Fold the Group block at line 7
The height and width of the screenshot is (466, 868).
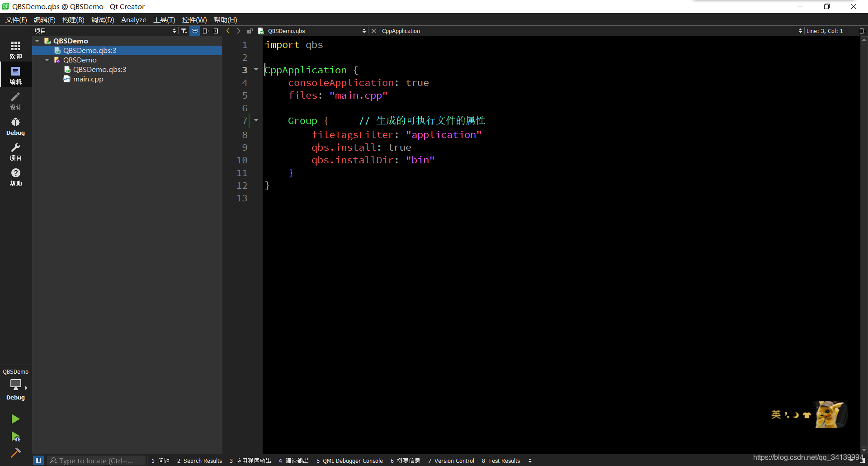pyautogui.click(x=256, y=120)
